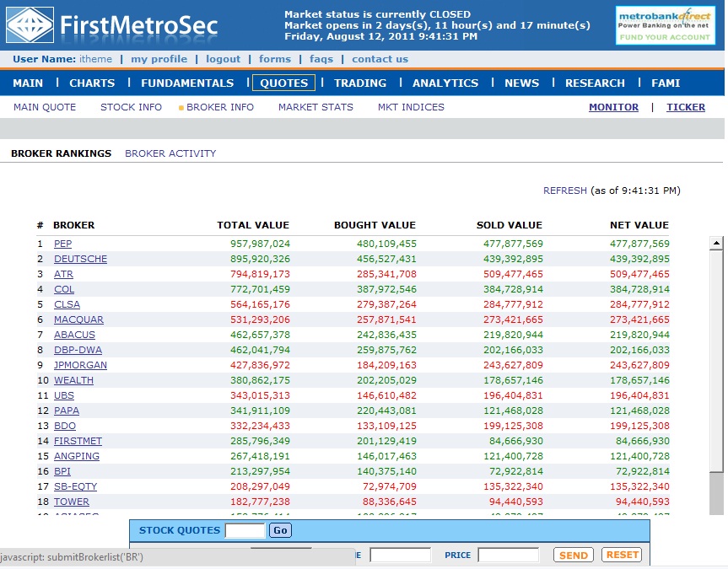728x569 pixels.
Task: Open broker FIRSTMET details
Action: point(78,441)
